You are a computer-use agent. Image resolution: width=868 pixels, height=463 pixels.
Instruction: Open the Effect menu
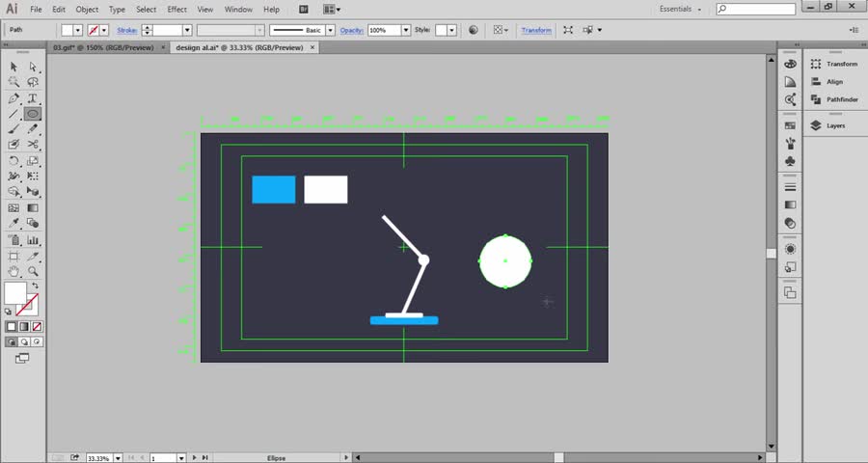[x=176, y=9]
